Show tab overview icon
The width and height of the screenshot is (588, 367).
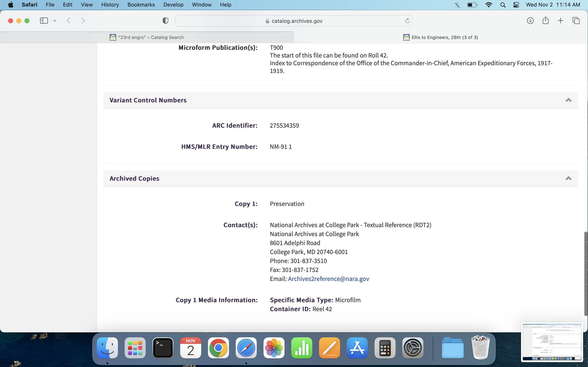(x=576, y=21)
